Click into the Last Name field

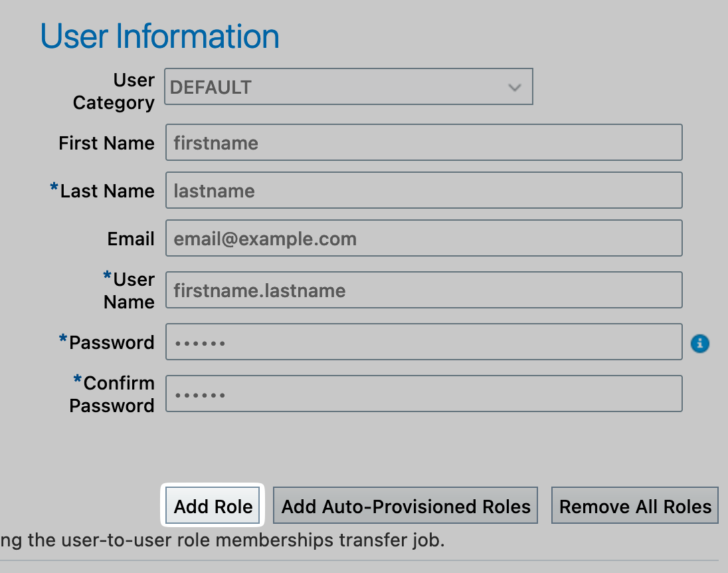click(x=424, y=191)
